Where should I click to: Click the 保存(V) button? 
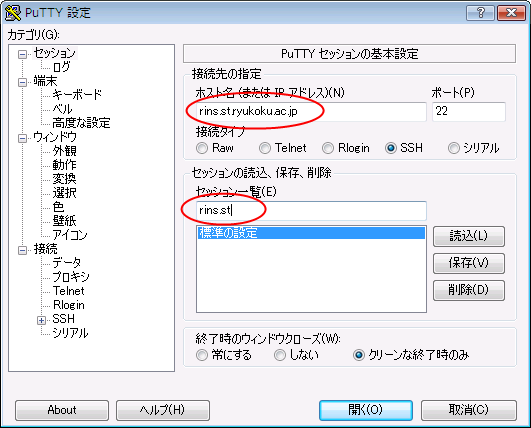click(x=469, y=263)
